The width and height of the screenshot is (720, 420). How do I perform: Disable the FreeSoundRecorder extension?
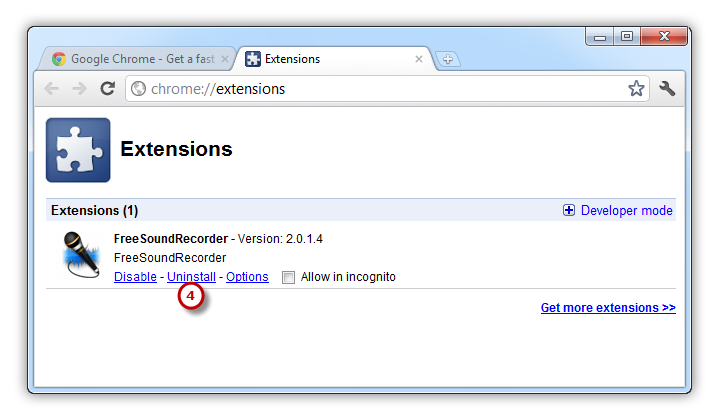(x=135, y=277)
